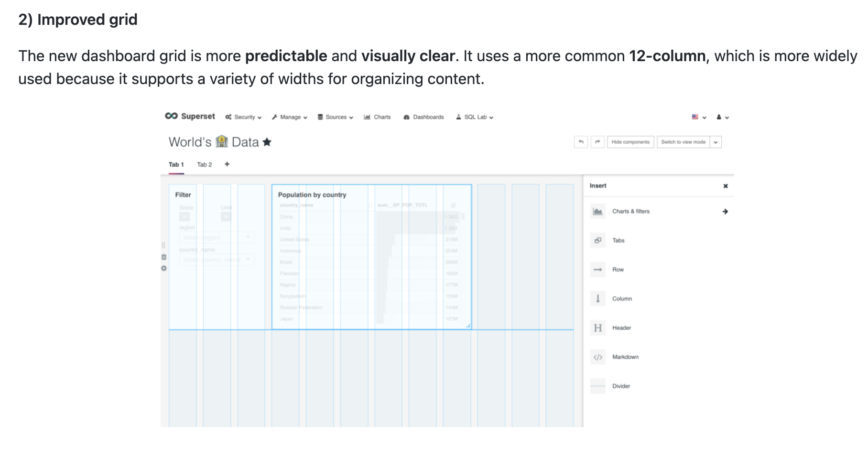Click the redo arrow icon
This screenshot has width=868, height=451.
tap(598, 142)
